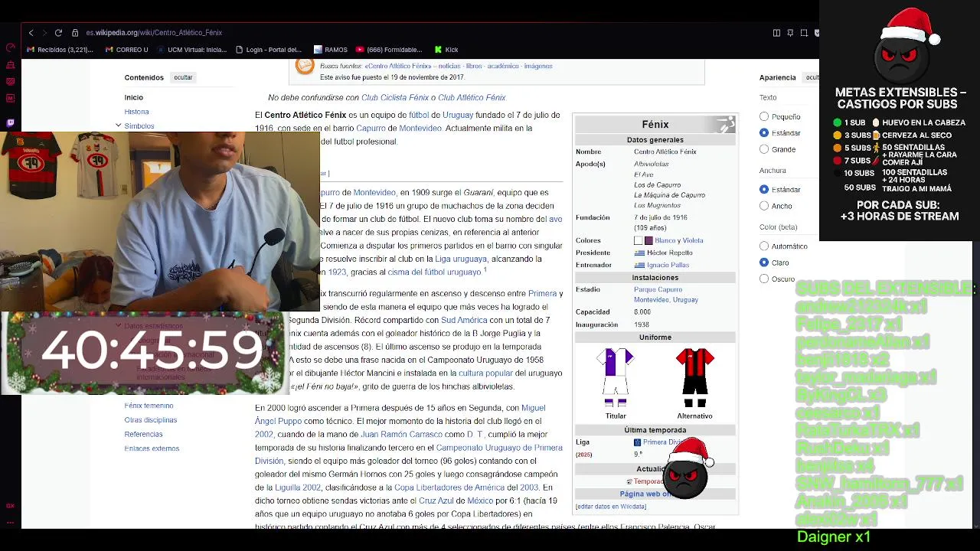Open the 'RAMOS' bookmark
980x551 pixels.
330,50
